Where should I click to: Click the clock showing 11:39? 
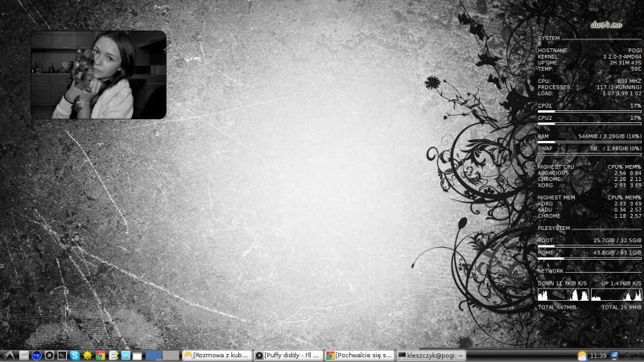[x=598, y=355]
